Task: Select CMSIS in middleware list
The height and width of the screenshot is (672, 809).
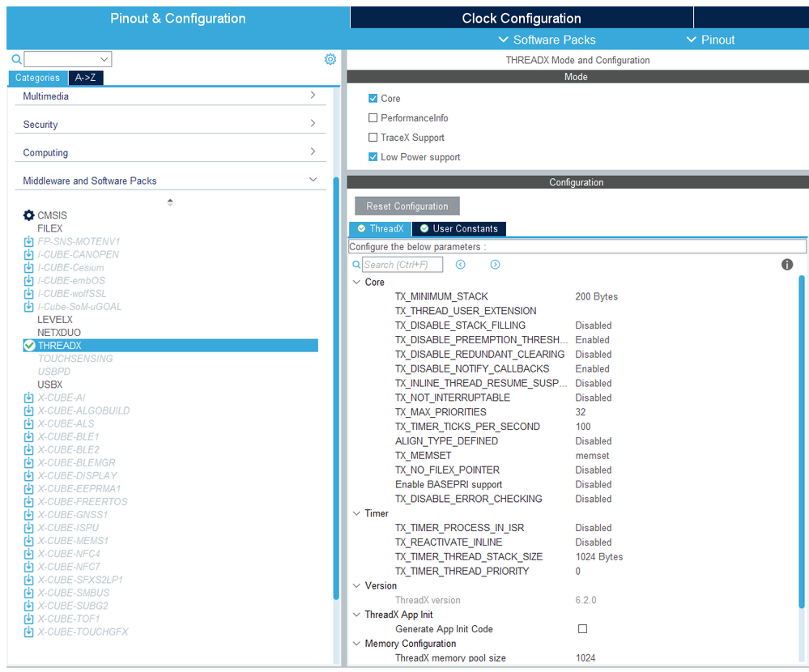Action: 52,215
